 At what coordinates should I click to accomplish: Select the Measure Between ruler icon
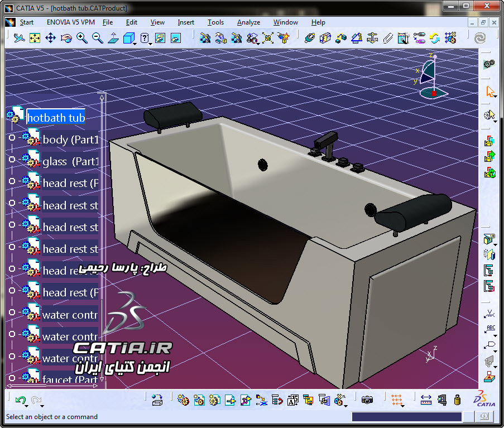pyautogui.click(x=426, y=400)
